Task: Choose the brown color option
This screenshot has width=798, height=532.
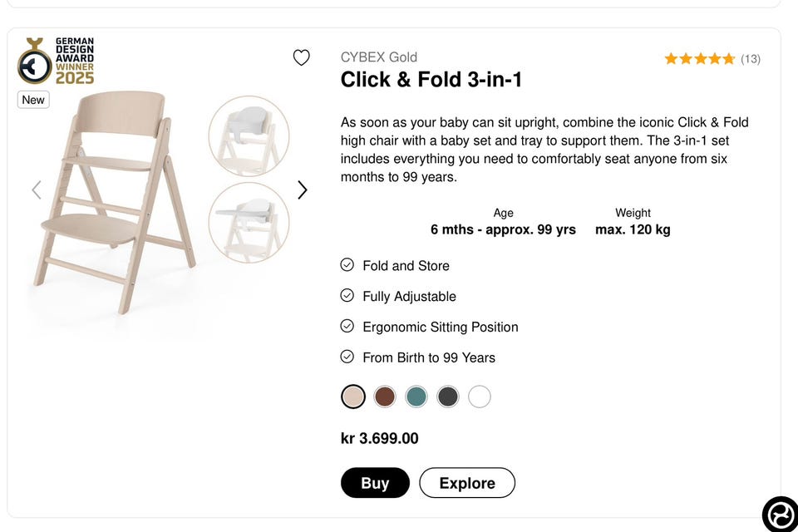Action: [385, 397]
